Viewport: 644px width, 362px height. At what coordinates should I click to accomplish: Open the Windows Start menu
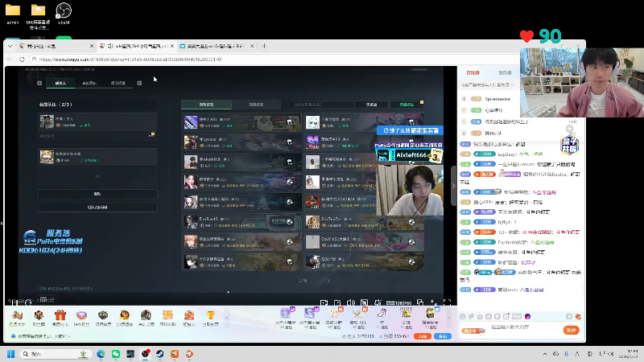tap(11, 354)
